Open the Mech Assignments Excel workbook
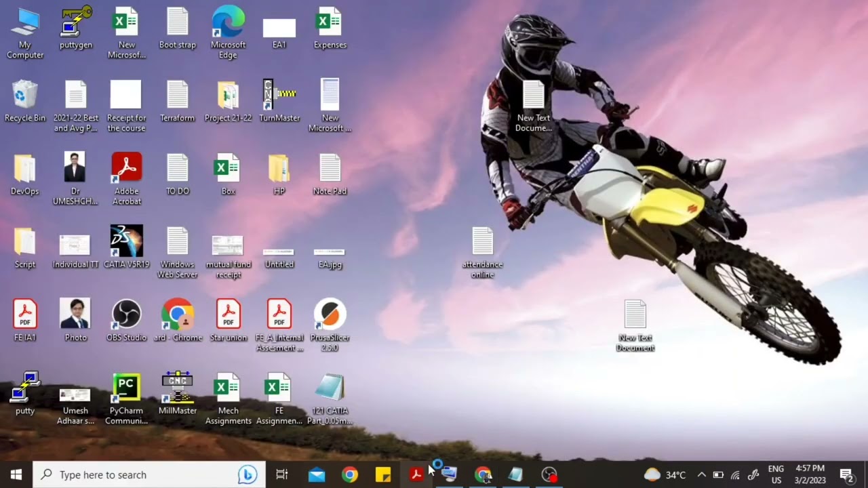The height and width of the screenshot is (488, 868). click(229, 399)
